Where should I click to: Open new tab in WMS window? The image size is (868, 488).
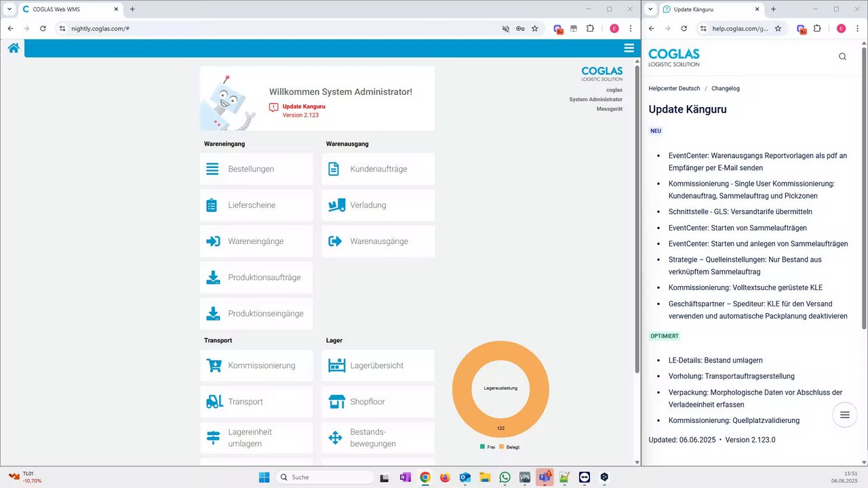[132, 9]
